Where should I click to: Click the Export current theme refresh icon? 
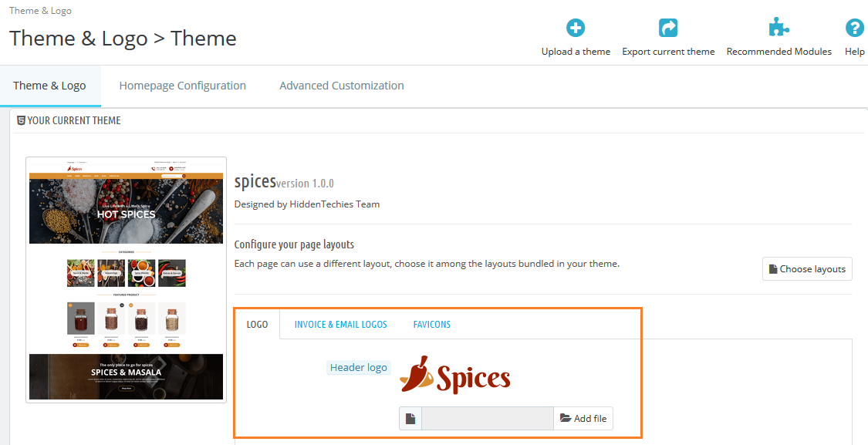tap(668, 27)
